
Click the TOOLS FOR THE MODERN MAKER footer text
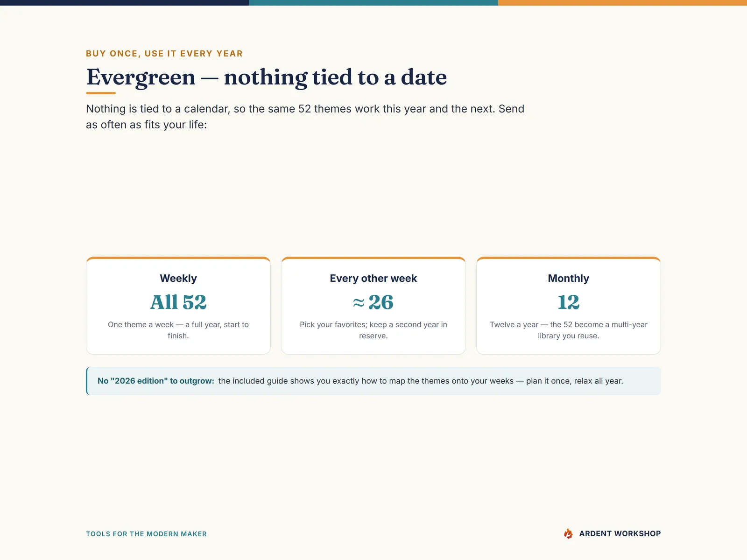coord(146,534)
